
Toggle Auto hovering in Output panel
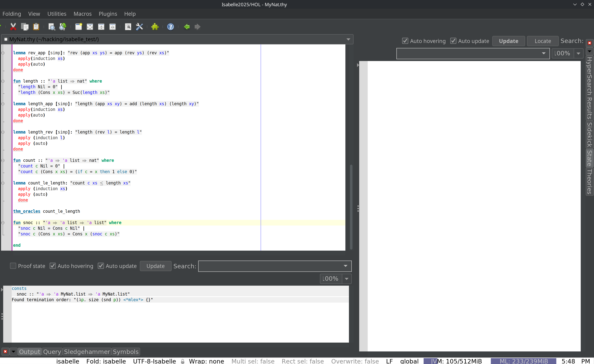[x=53, y=266]
